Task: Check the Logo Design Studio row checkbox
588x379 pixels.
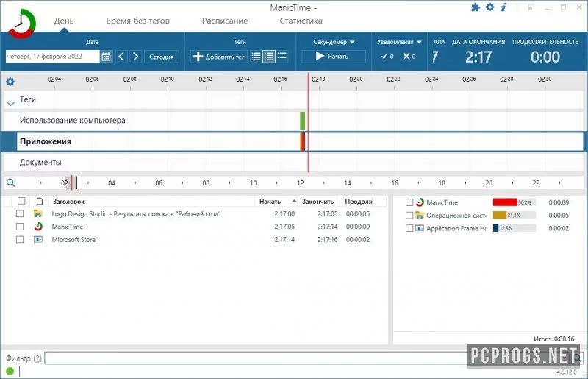Action: point(20,213)
